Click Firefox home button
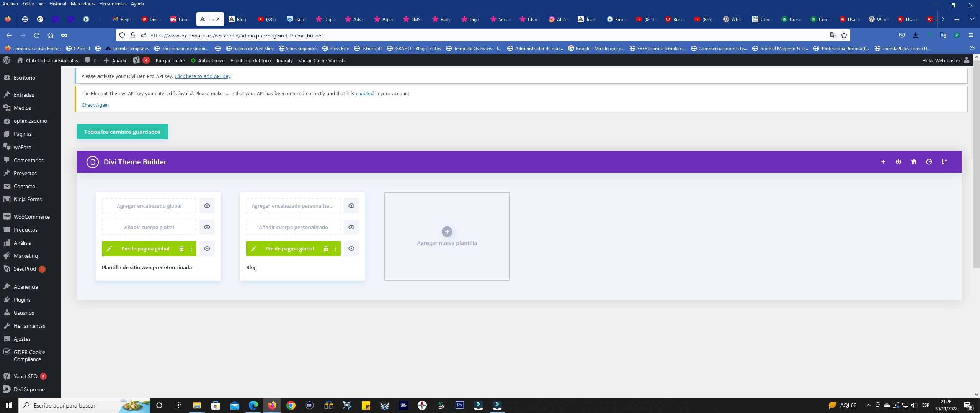The image size is (980, 413). (x=50, y=35)
